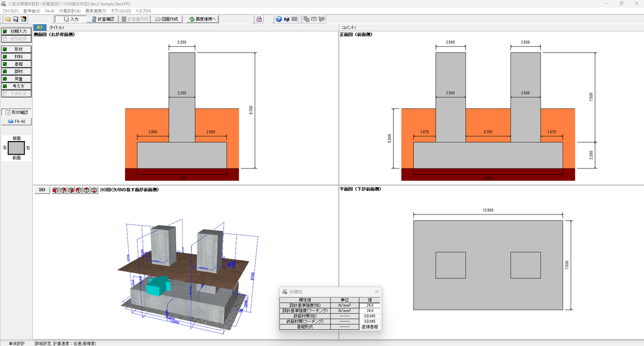Select the fifth red cube view icon
This screenshot has width=644, height=346.
[x=86, y=190]
